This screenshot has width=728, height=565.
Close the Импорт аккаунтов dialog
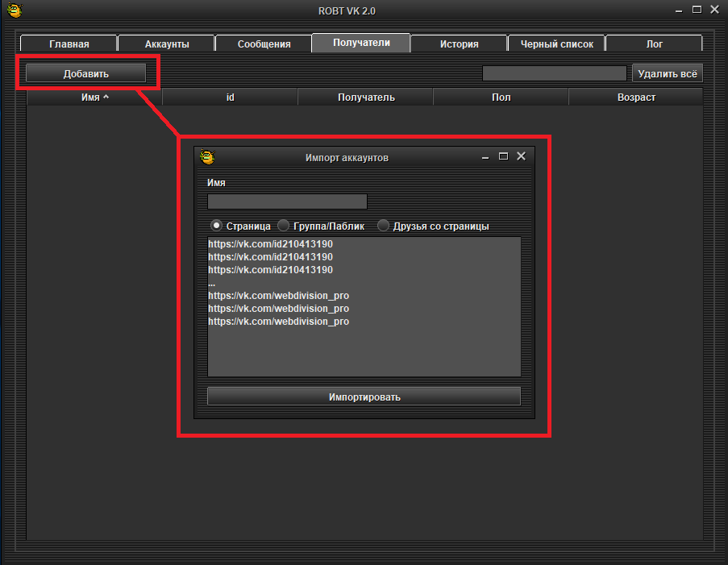tap(521, 156)
